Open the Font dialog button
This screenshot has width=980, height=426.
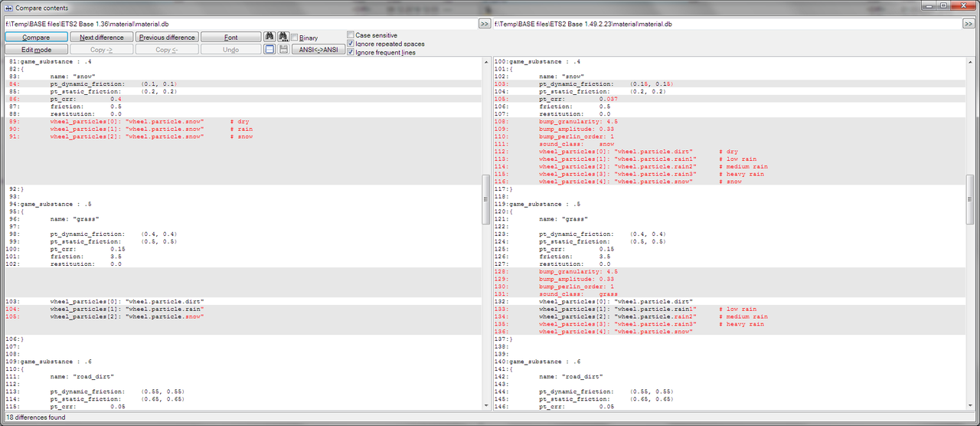(x=231, y=37)
